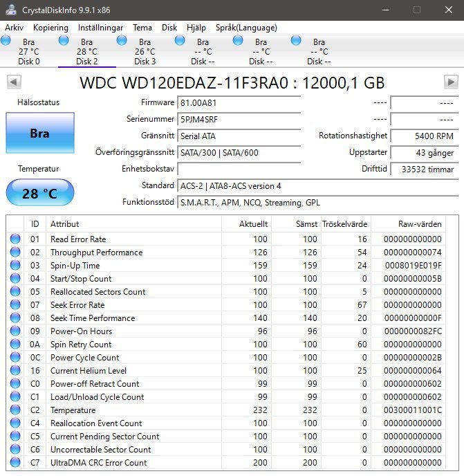Image resolution: width=464 pixels, height=476 pixels.
Task: Click the status icon for Start/Stop Count
Action: (15, 278)
